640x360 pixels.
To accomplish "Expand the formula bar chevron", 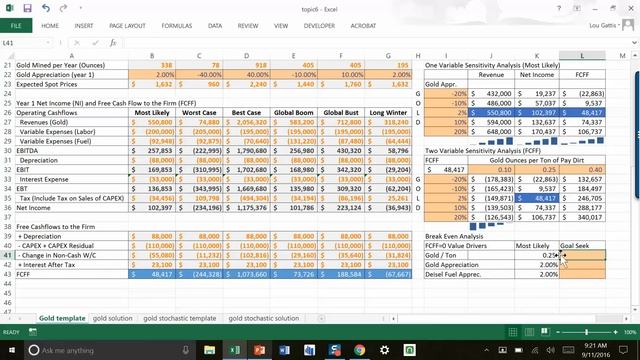I will point(634,43).
